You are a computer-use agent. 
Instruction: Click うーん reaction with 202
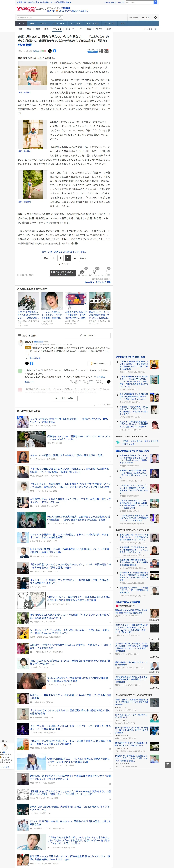tap(100, 382)
